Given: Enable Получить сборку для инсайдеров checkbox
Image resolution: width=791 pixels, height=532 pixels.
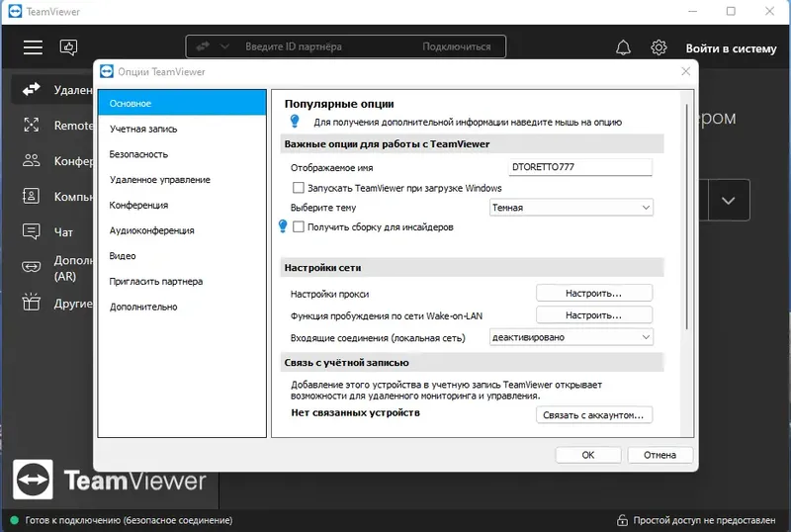Looking at the screenshot, I should pos(299,226).
